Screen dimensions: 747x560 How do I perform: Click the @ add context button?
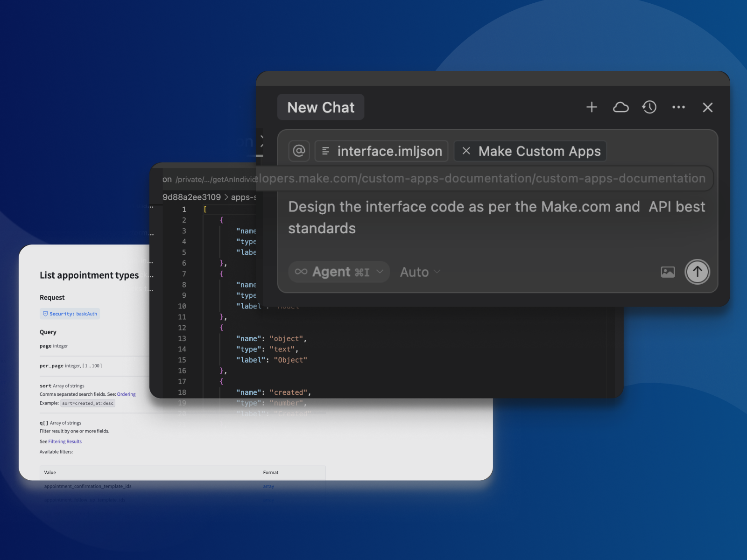click(299, 151)
